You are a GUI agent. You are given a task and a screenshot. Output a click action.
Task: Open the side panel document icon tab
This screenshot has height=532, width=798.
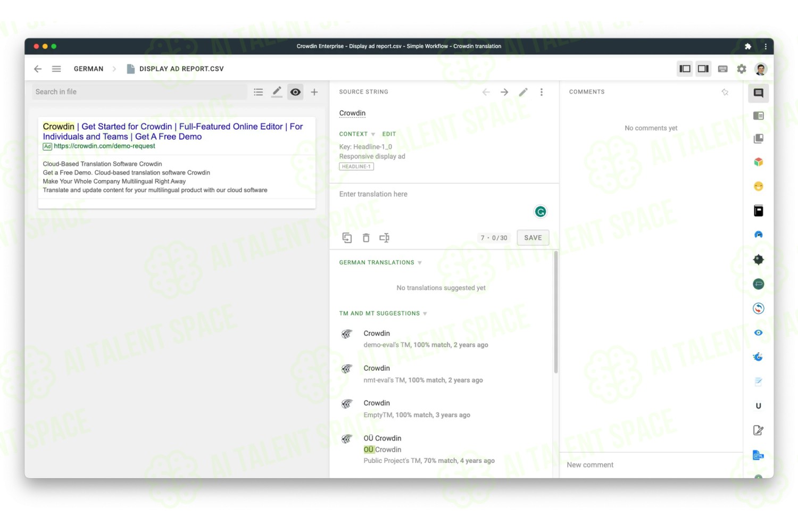coord(759,115)
